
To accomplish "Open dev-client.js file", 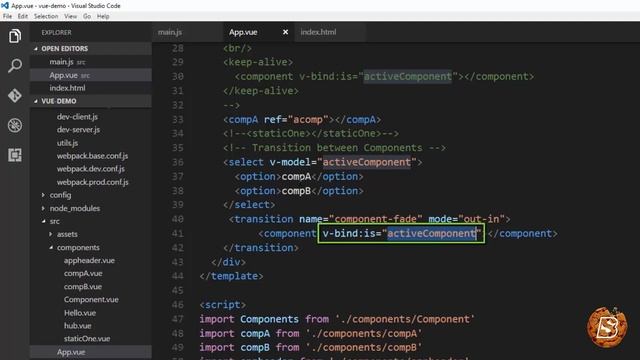I will tap(77, 117).
